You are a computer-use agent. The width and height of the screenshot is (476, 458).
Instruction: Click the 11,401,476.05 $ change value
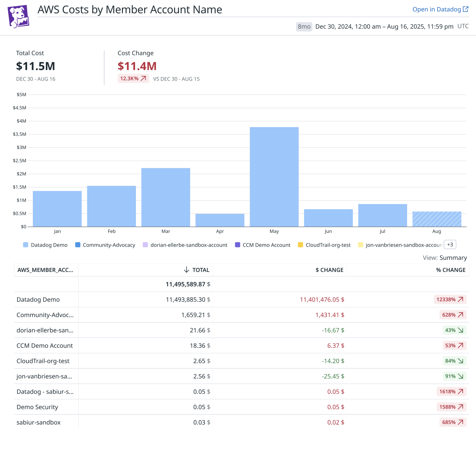point(322,299)
